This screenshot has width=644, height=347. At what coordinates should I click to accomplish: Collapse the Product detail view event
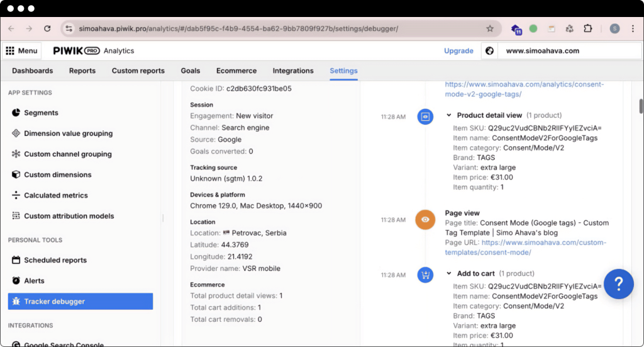[x=449, y=115]
